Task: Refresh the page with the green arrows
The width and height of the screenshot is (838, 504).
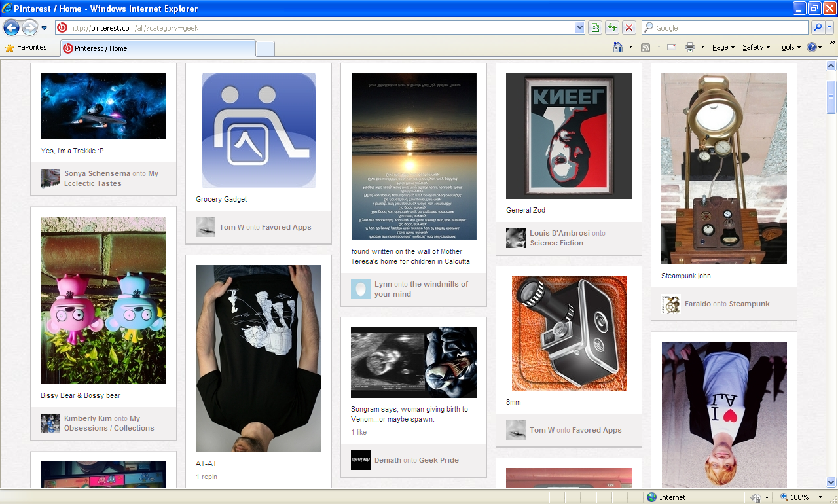Action: (611, 27)
